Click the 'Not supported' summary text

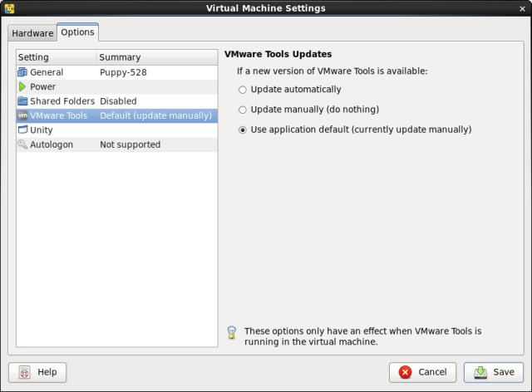click(x=130, y=145)
